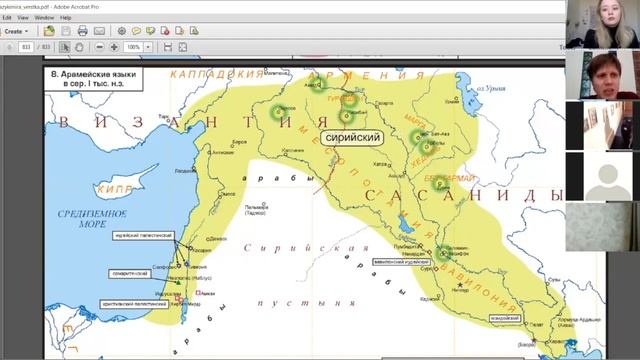Open the Help menu

pos(65,18)
